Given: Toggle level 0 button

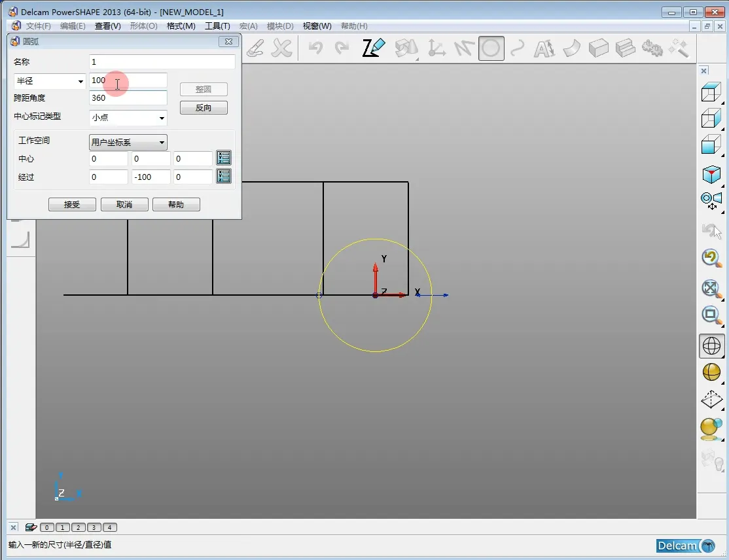Looking at the screenshot, I should tap(47, 527).
